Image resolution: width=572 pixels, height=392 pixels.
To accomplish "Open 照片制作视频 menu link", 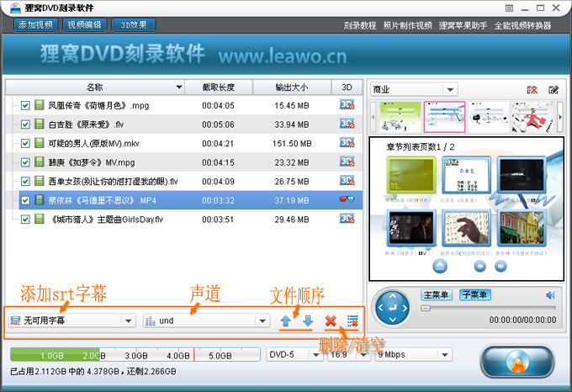I will pos(407,25).
